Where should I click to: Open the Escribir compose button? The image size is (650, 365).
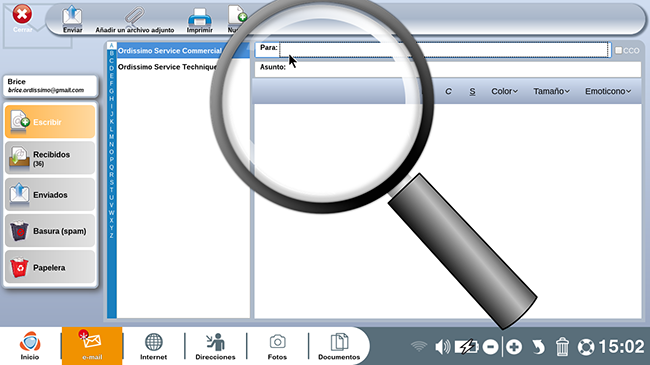50,122
